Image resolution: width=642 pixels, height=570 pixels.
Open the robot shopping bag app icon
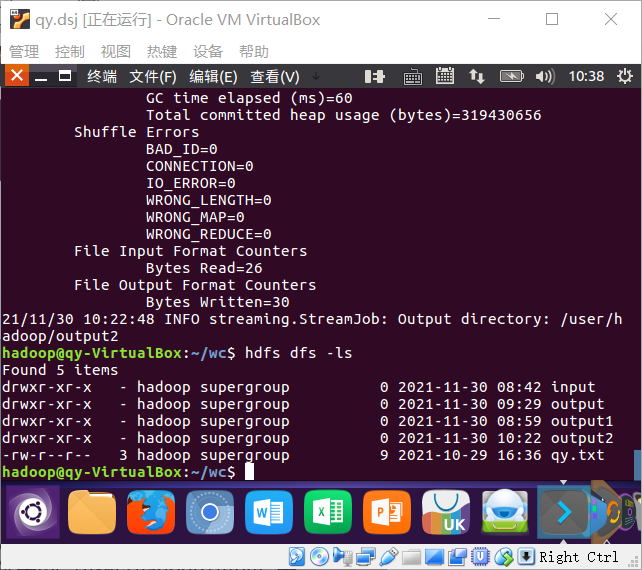click(x=504, y=512)
